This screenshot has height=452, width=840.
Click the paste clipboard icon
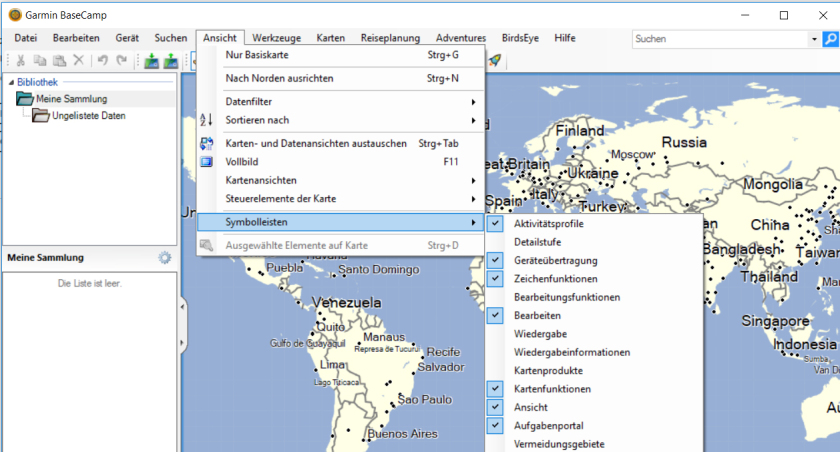pos(59,61)
